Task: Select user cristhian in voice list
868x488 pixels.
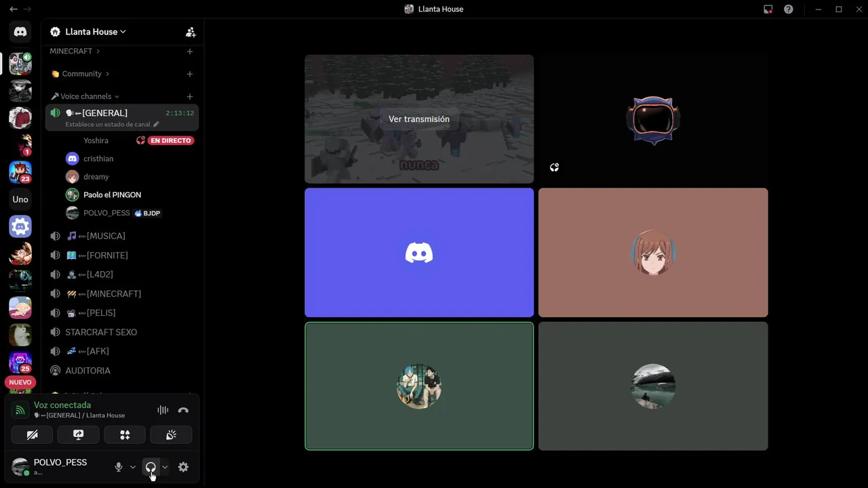Action: point(98,159)
